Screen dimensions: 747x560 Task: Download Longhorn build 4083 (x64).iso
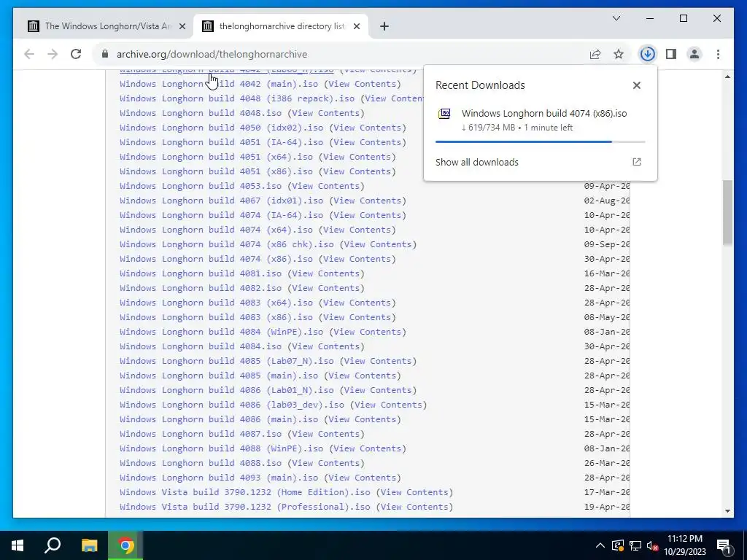(216, 303)
